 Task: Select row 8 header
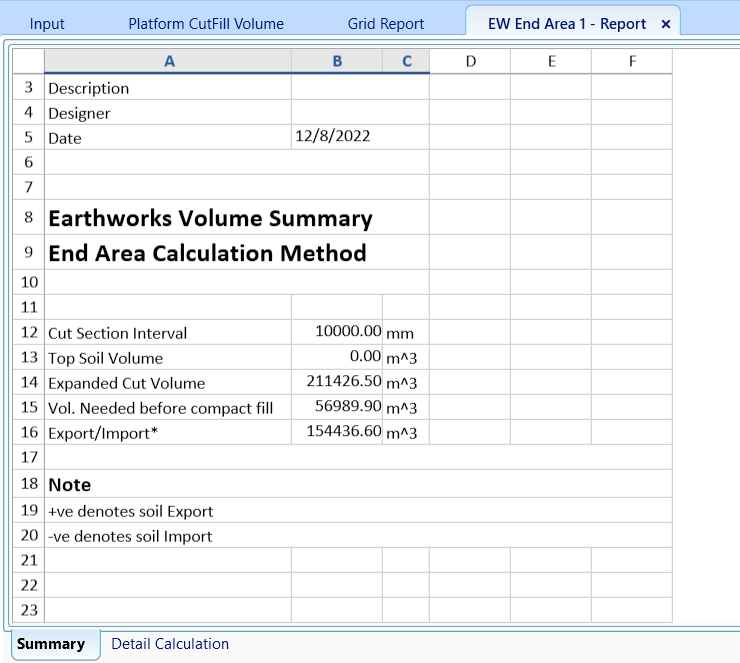pyautogui.click(x=29, y=217)
